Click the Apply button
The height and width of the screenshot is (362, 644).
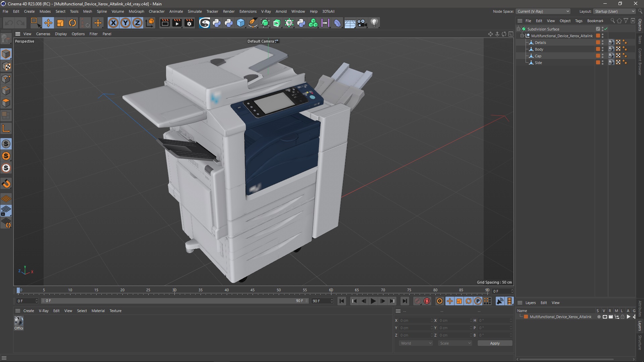click(x=494, y=343)
